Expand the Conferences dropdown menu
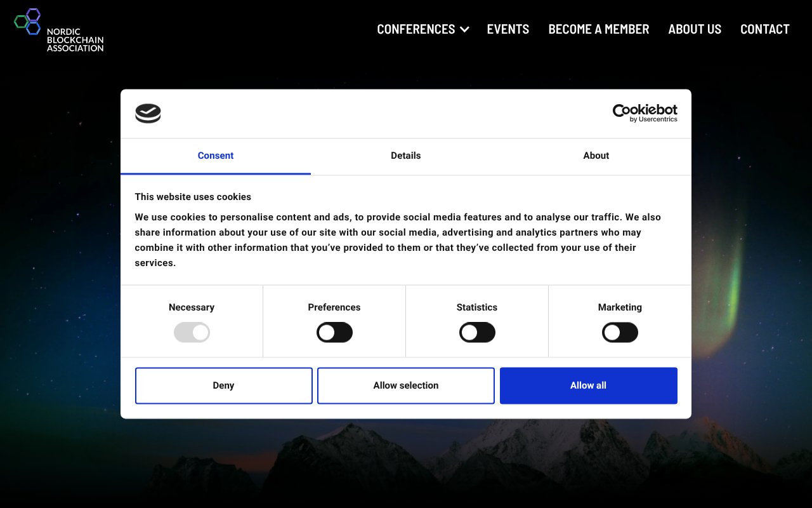The image size is (812, 508). coord(416,29)
